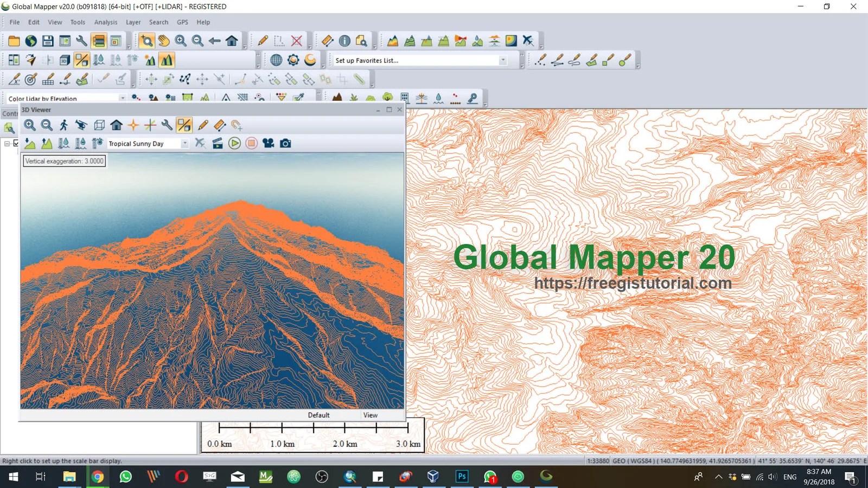Click the wireframe globe icon
Screen dimensions: 868x488
(x=276, y=60)
